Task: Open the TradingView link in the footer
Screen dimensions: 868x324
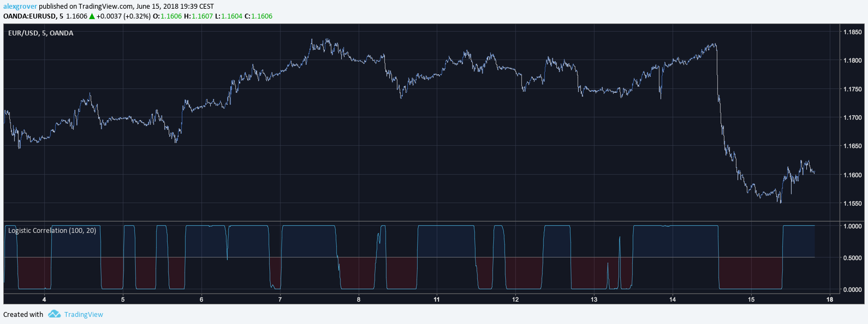Action: tap(84, 314)
